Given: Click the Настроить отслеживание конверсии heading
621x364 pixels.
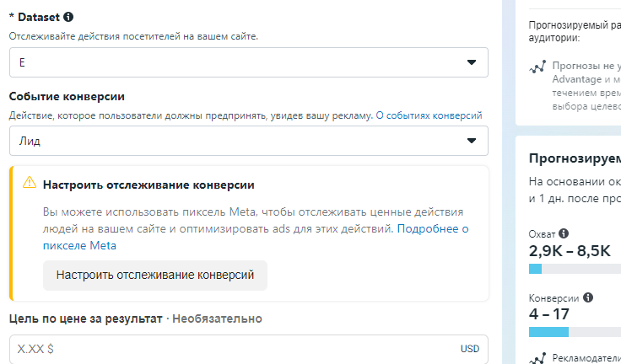Looking at the screenshot, I should tap(148, 185).
